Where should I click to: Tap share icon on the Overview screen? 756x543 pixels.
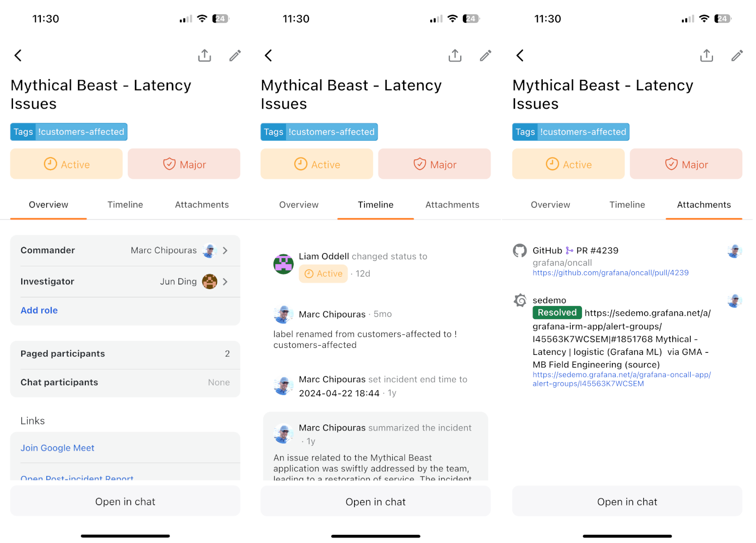(x=205, y=55)
